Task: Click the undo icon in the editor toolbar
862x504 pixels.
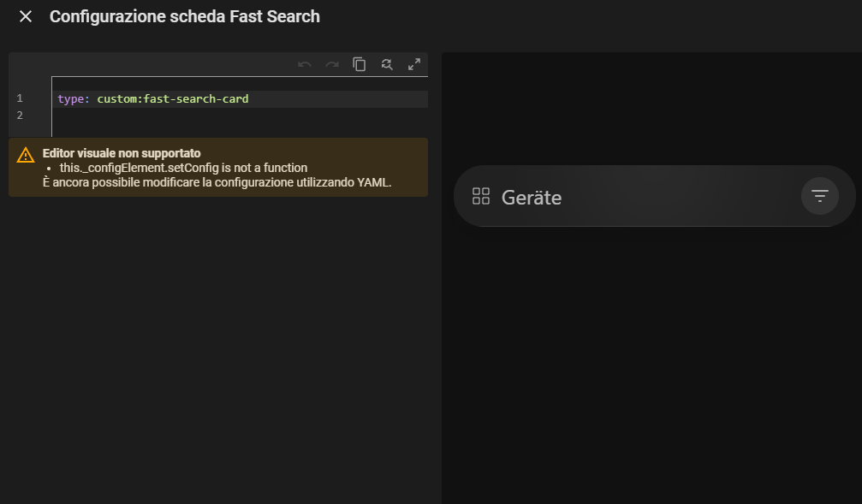Action: click(305, 64)
